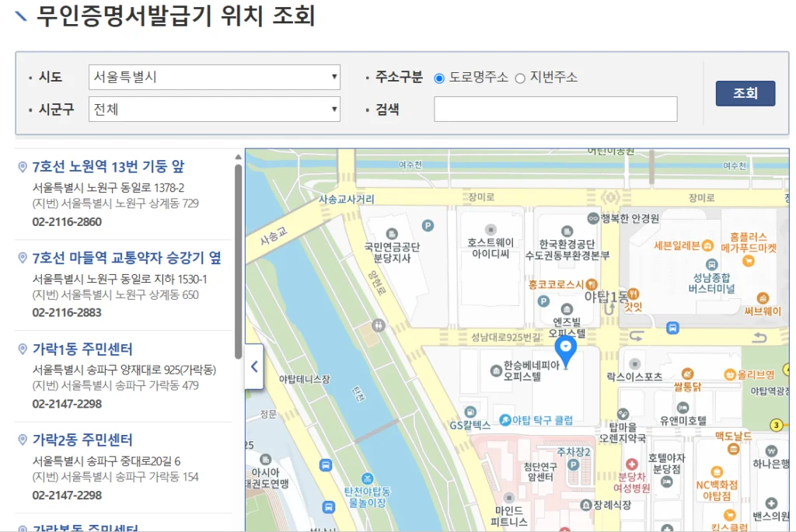Click the 써브웨이 food icon
Viewport: 796px width, 532px height.
point(763,298)
